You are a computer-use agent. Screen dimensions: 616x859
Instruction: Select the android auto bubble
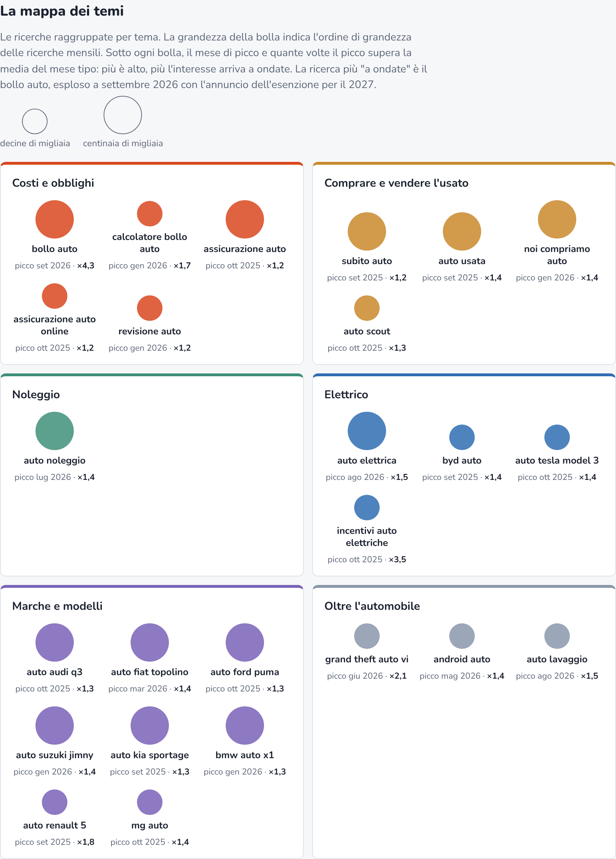coord(462,636)
